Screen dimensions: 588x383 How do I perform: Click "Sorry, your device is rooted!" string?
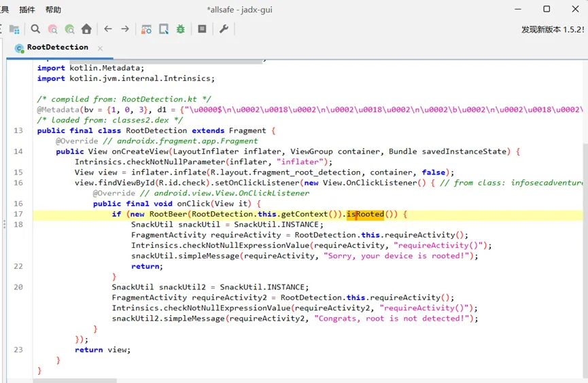tap(396, 256)
